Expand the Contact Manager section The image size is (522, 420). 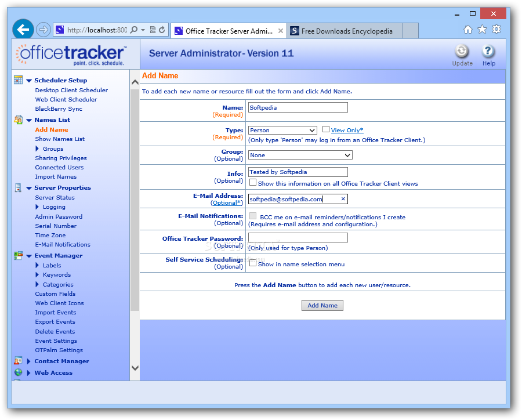point(28,361)
